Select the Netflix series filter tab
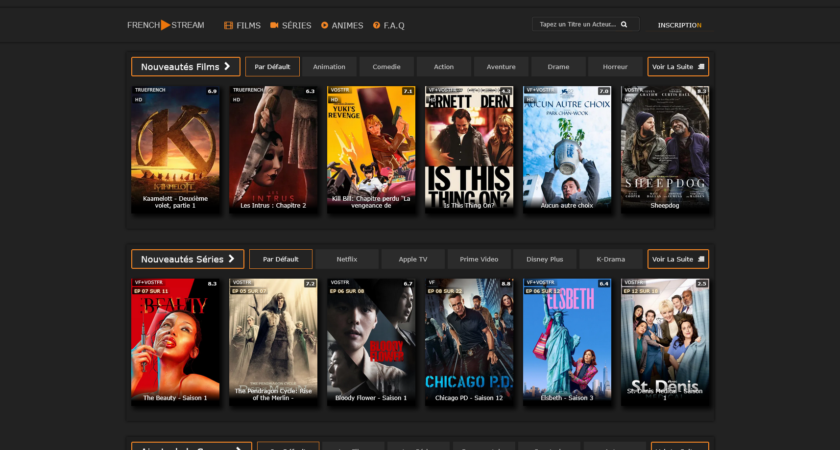 point(347,259)
